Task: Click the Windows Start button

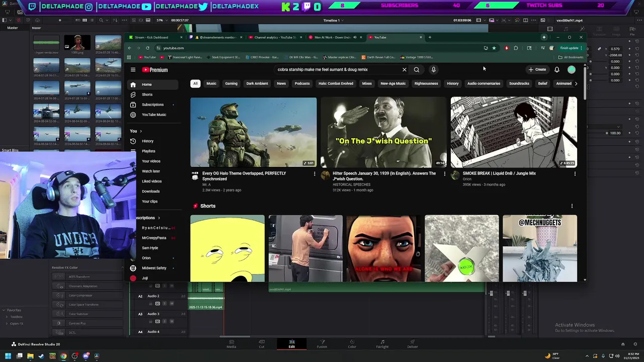Action: [x=8, y=356]
